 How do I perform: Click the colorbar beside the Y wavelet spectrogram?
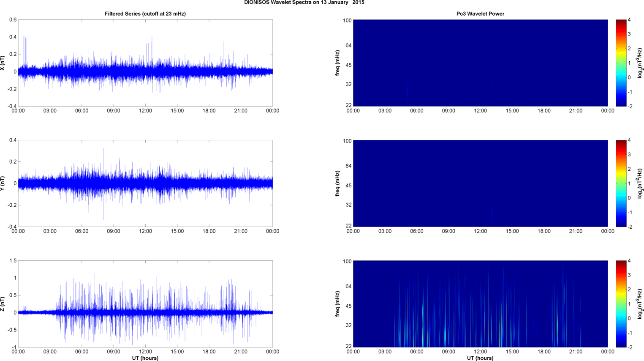tap(621, 183)
